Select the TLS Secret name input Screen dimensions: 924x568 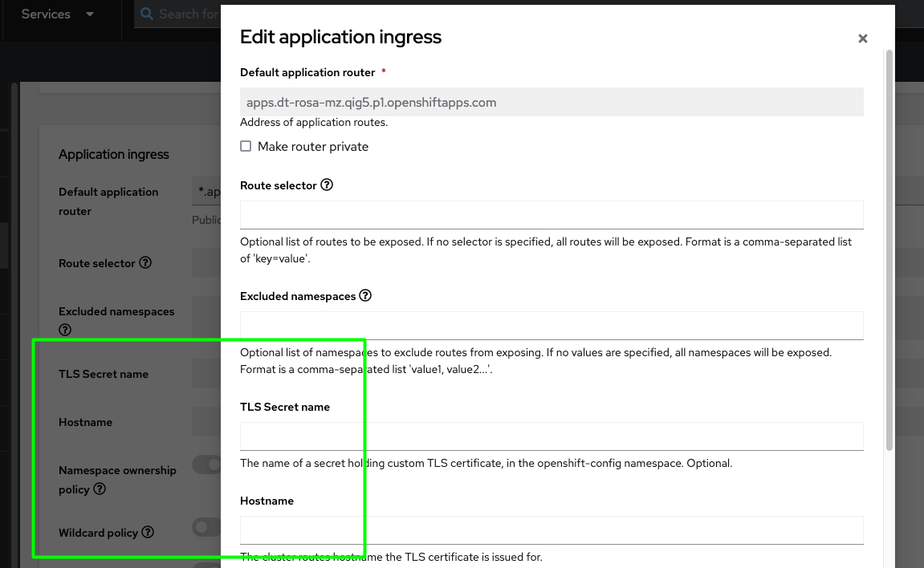click(x=552, y=436)
